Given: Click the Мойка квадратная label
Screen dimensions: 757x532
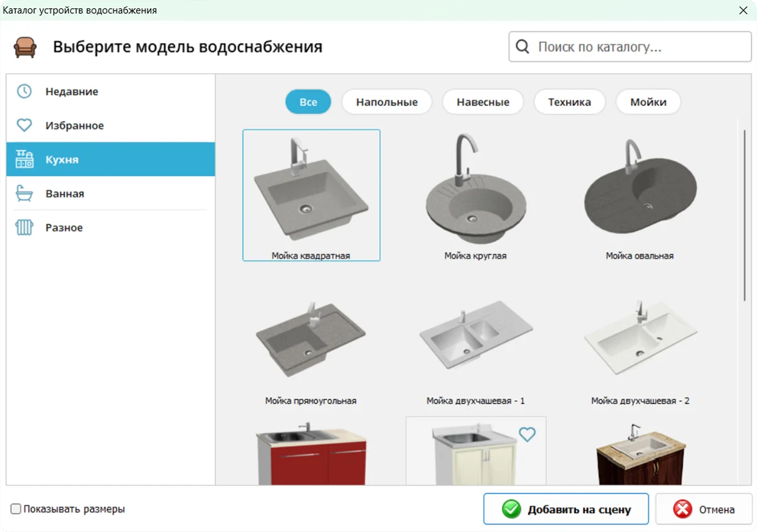Looking at the screenshot, I should (311, 256).
